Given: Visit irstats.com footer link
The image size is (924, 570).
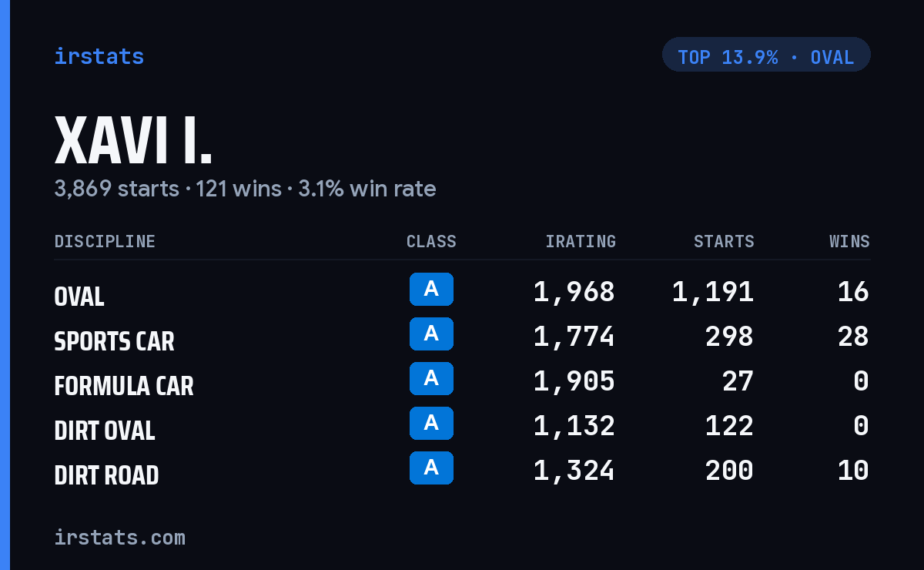Looking at the screenshot, I should [119, 537].
